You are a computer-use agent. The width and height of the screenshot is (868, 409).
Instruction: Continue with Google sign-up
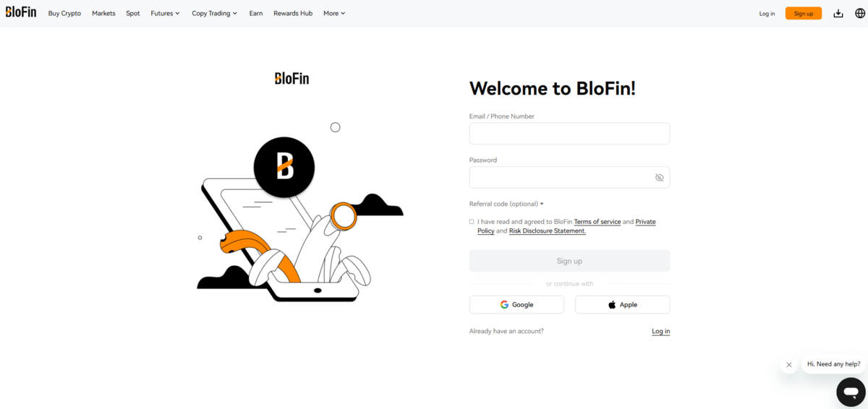[x=516, y=305]
